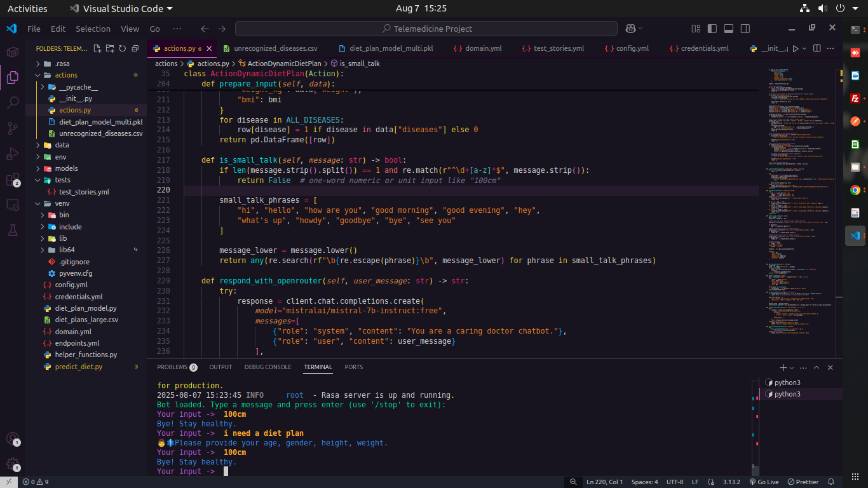This screenshot has width=868, height=488.
Task: Toggle the primary side bar visibility
Action: (x=713, y=29)
